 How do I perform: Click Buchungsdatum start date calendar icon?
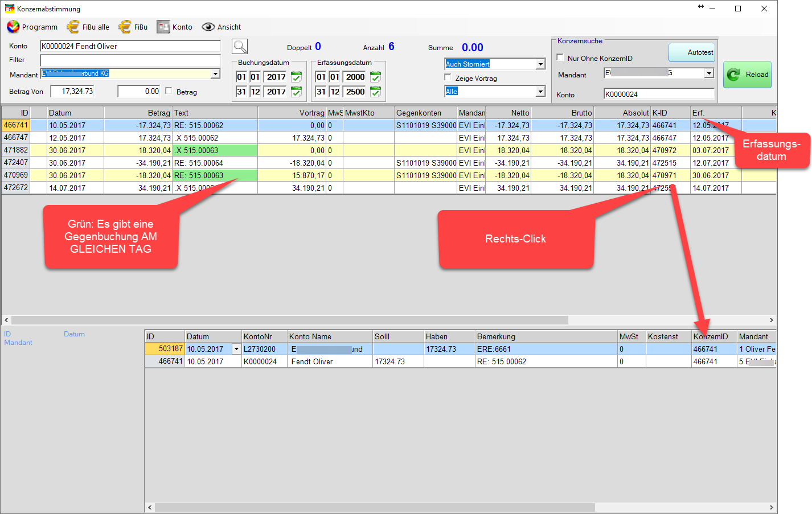(x=296, y=76)
